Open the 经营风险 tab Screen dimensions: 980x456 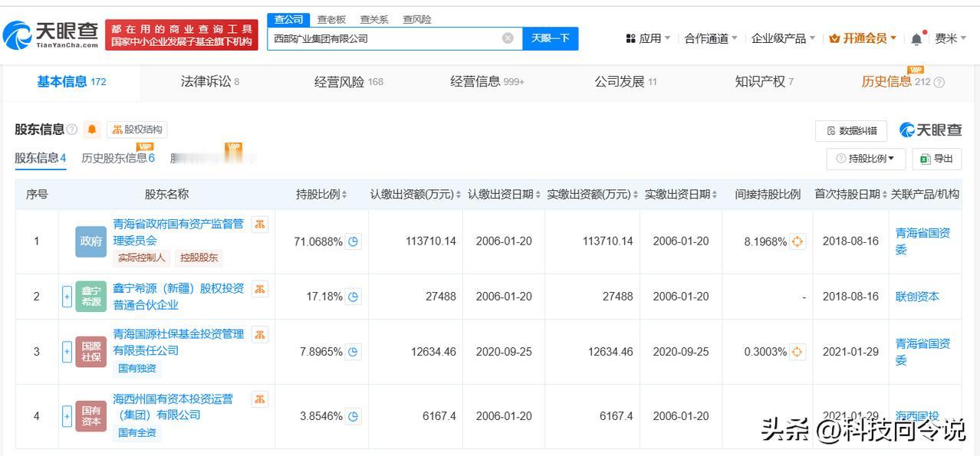[348, 82]
